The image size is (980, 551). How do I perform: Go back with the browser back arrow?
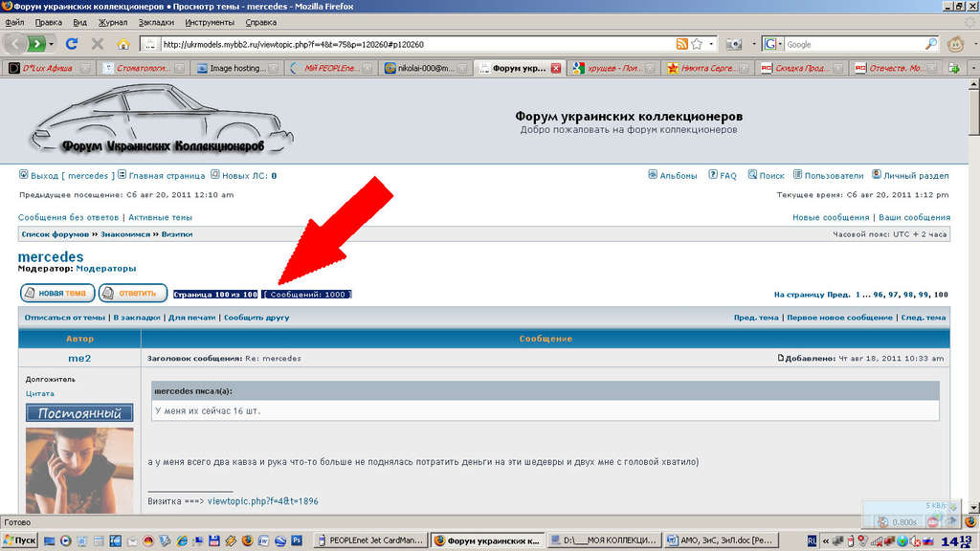point(15,44)
